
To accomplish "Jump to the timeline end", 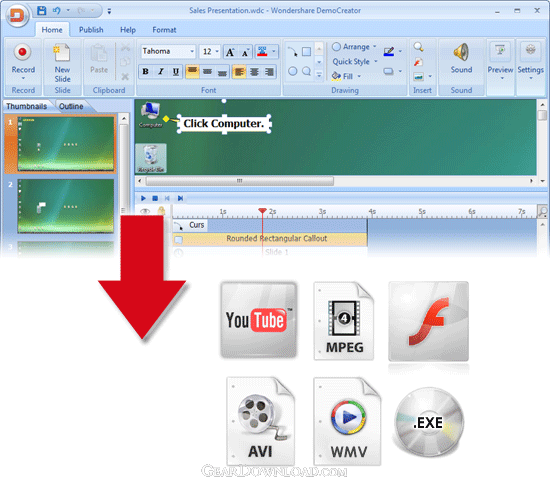I will (x=180, y=198).
